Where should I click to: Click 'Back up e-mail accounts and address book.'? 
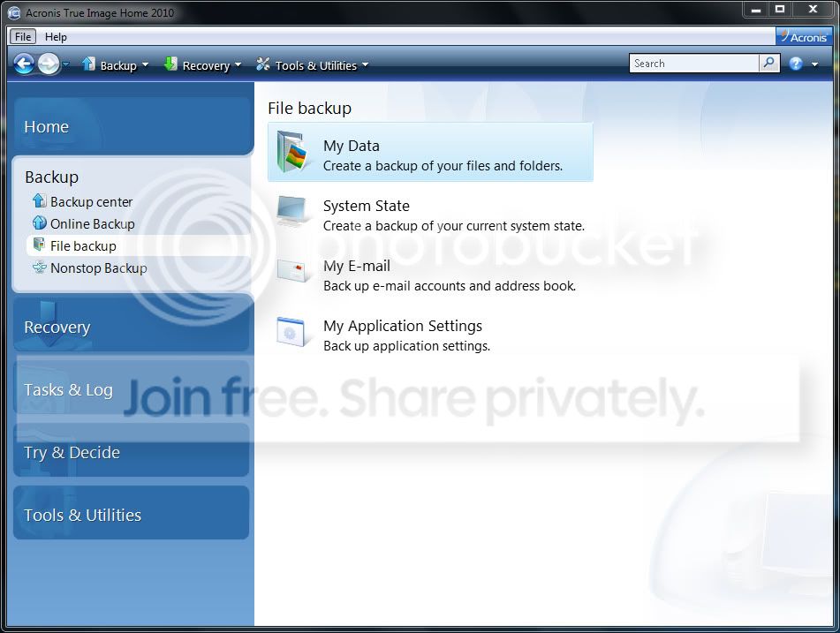pyautogui.click(x=450, y=286)
